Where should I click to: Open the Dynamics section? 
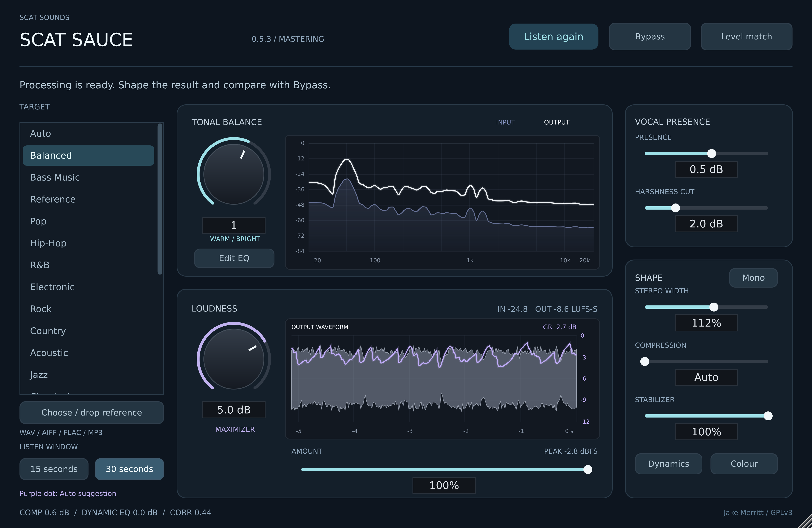pos(668,464)
